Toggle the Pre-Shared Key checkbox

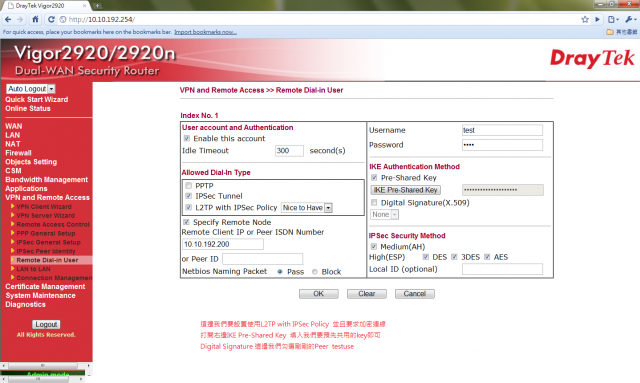[x=374, y=178]
